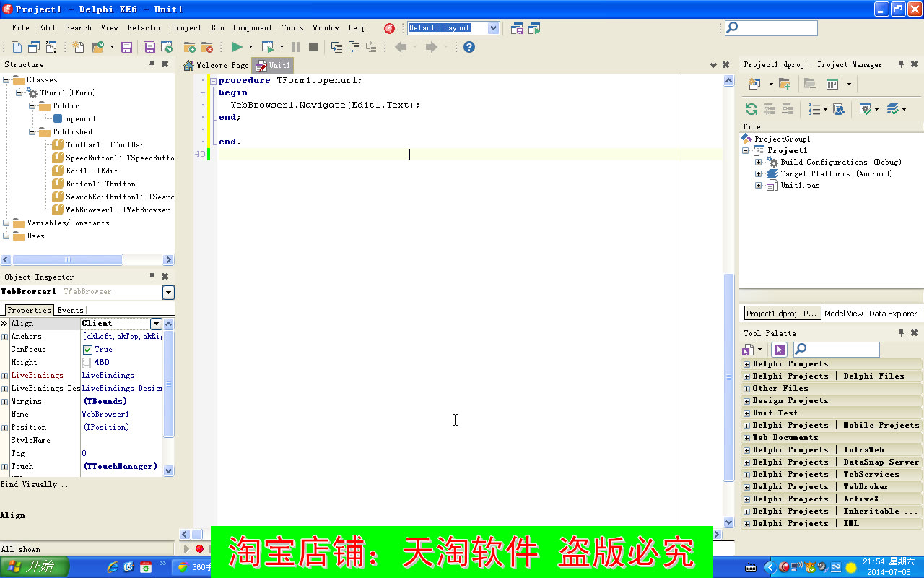Screen dimensions: 924x578
Task: Click the Program Reset stop icon
Action: coord(313,47)
